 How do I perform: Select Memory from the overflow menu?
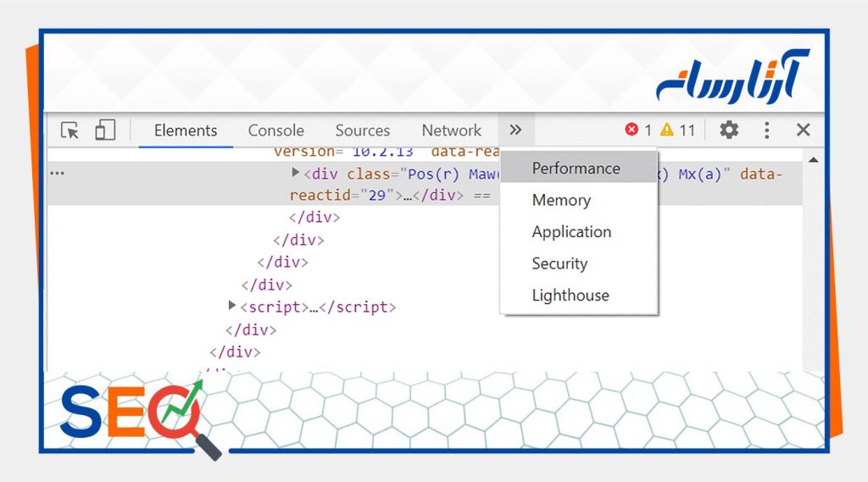point(561,201)
